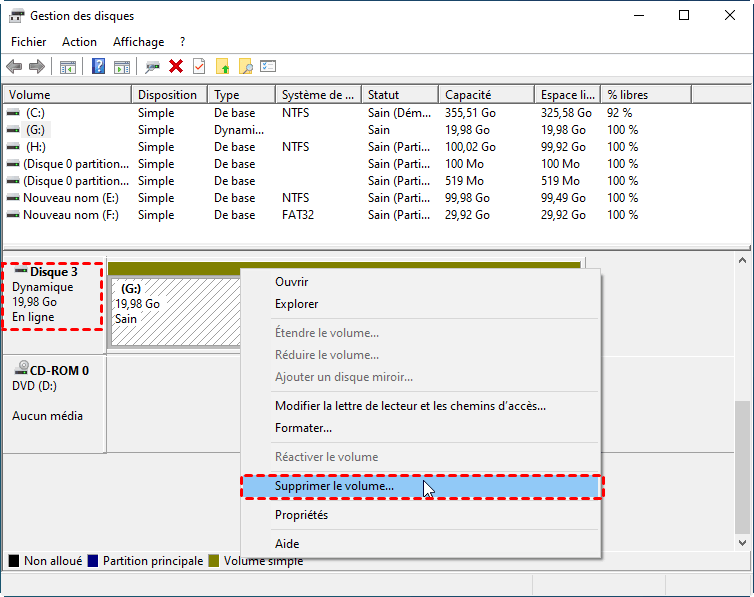This screenshot has width=754, height=597.
Task: Click the show/hide console tree icon
Action: [x=68, y=67]
